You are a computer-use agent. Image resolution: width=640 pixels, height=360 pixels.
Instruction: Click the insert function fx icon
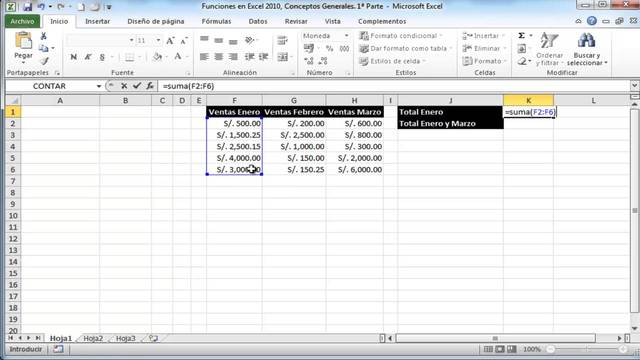(150, 86)
